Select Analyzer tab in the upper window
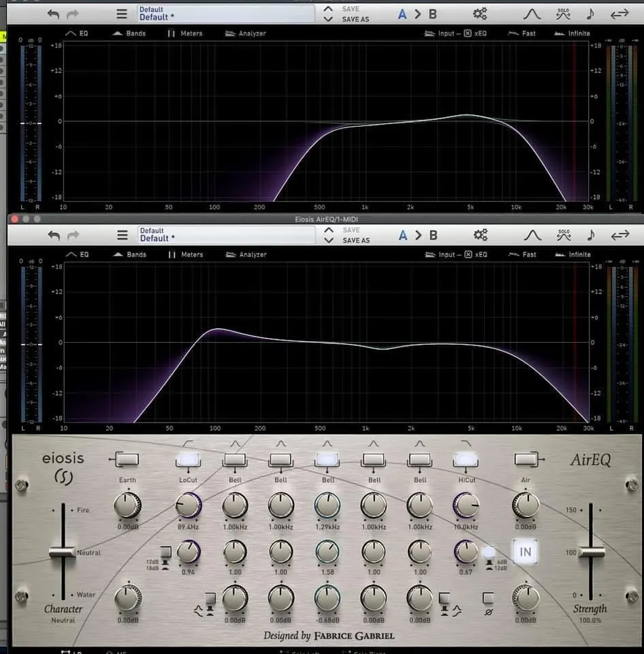This screenshot has width=644, height=654. pos(246,33)
